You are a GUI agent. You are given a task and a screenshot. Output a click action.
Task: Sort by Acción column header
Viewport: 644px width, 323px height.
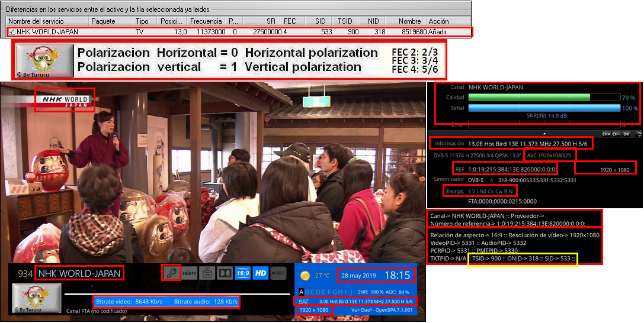448,21
